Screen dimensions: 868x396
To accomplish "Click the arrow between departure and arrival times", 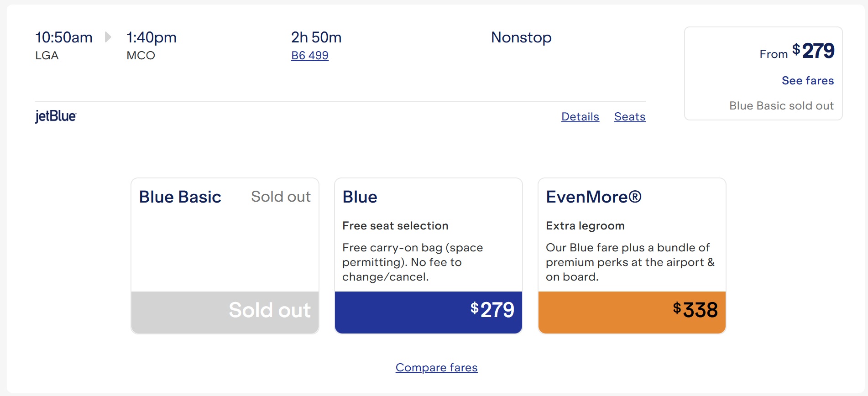I will point(108,37).
